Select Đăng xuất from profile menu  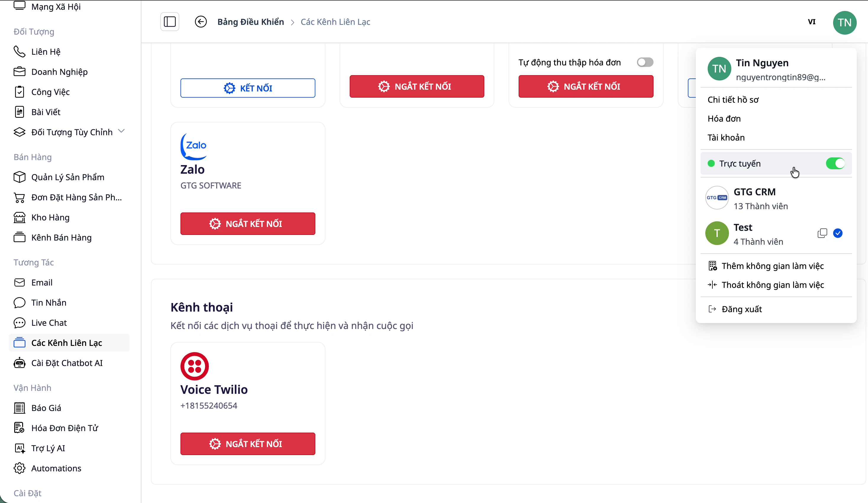point(741,309)
